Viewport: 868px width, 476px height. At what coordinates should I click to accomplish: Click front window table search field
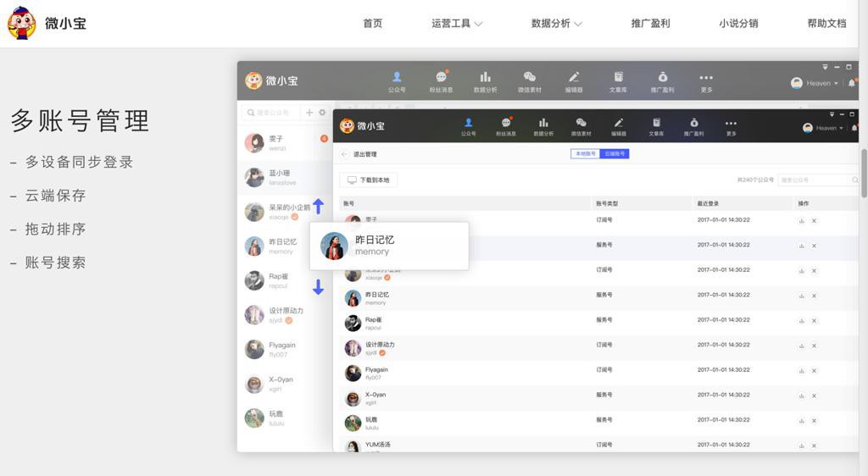pos(818,180)
